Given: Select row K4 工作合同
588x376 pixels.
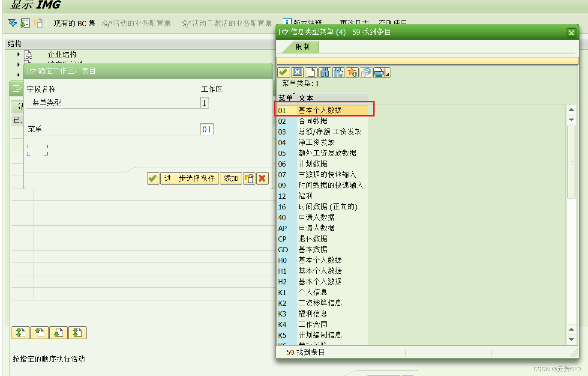Looking at the screenshot, I should 322,325.
